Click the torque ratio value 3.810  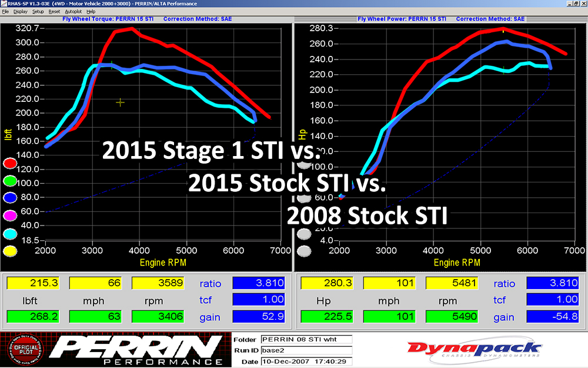pos(259,283)
